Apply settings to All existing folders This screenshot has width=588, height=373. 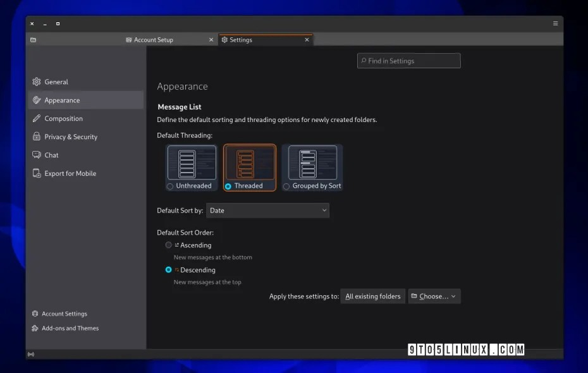(x=372, y=296)
